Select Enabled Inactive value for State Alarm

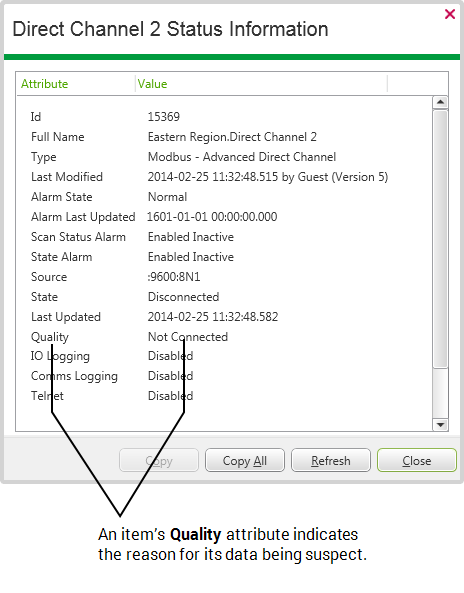[191, 257]
